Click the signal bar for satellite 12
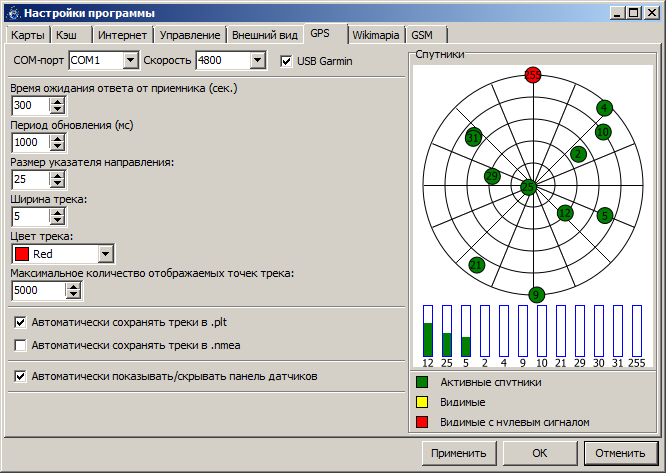This screenshot has width=666, height=473. point(427,331)
